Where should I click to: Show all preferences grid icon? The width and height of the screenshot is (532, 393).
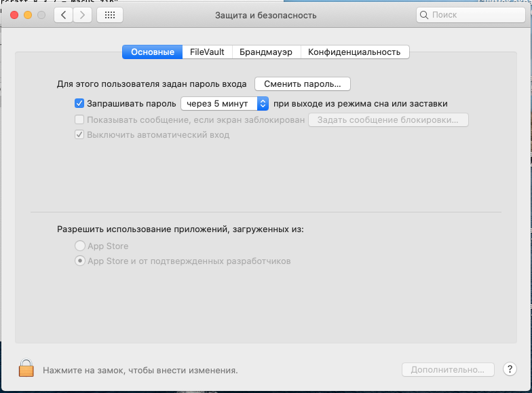click(x=111, y=15)
